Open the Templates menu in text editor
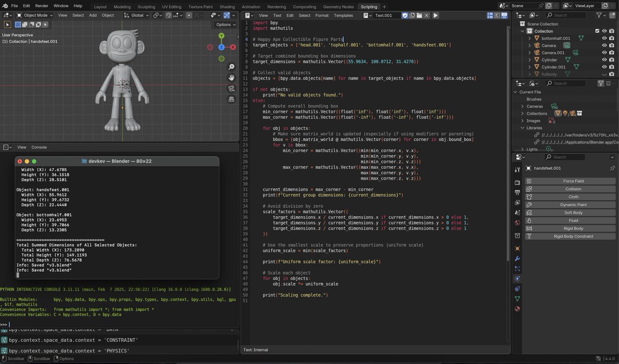 click(343, 15)
